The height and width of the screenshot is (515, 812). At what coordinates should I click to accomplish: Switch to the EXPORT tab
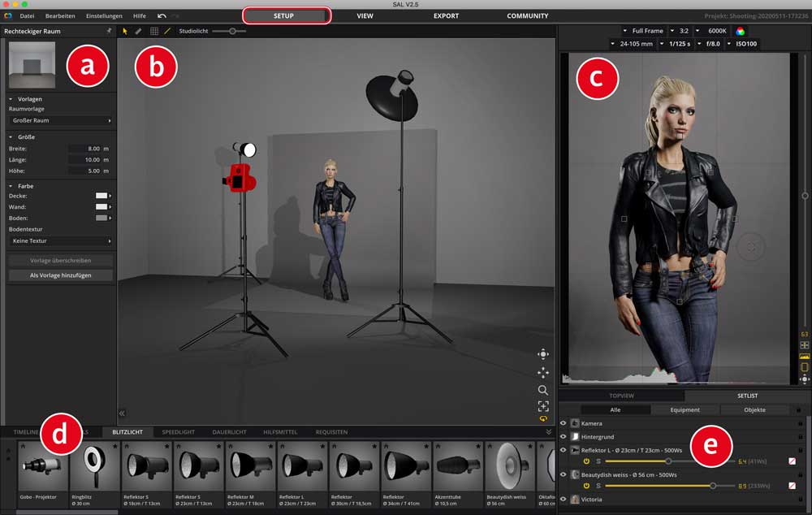click(x=446, y=16)
